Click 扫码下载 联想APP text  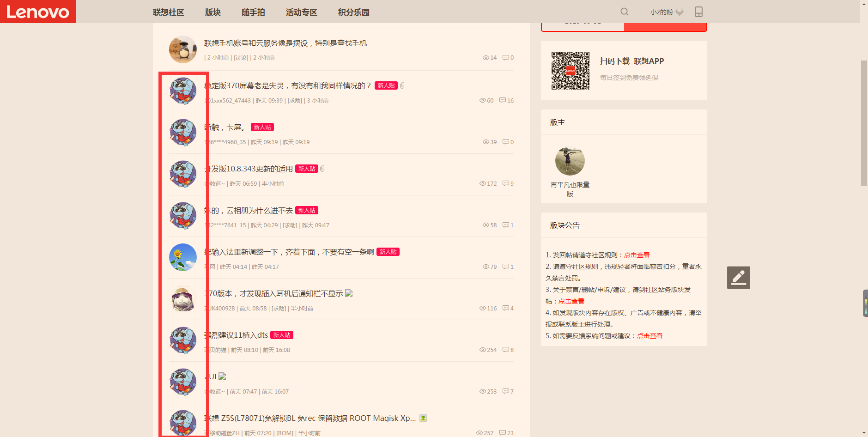click(631, 61)
